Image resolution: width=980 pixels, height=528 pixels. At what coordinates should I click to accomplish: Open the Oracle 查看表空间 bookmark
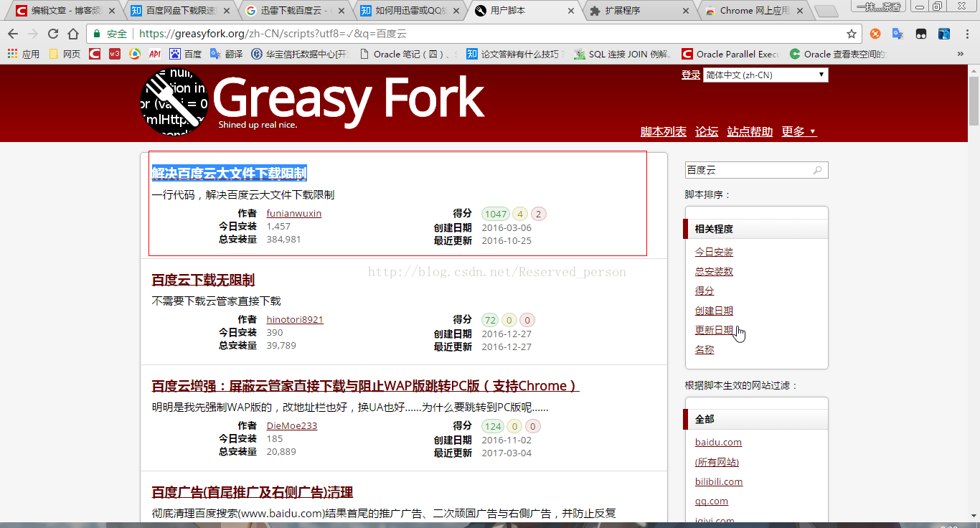point(838,54)
